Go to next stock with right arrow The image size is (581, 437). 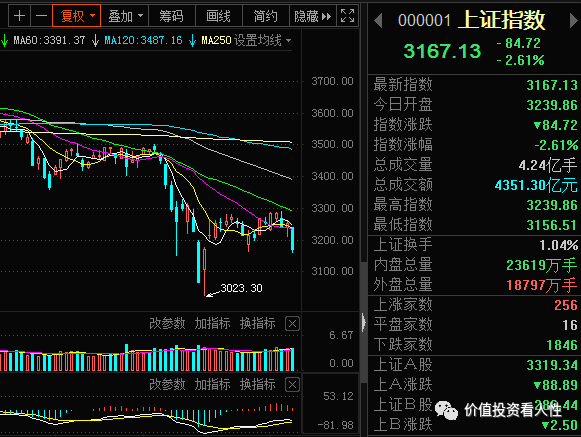(x=574, y=21)
